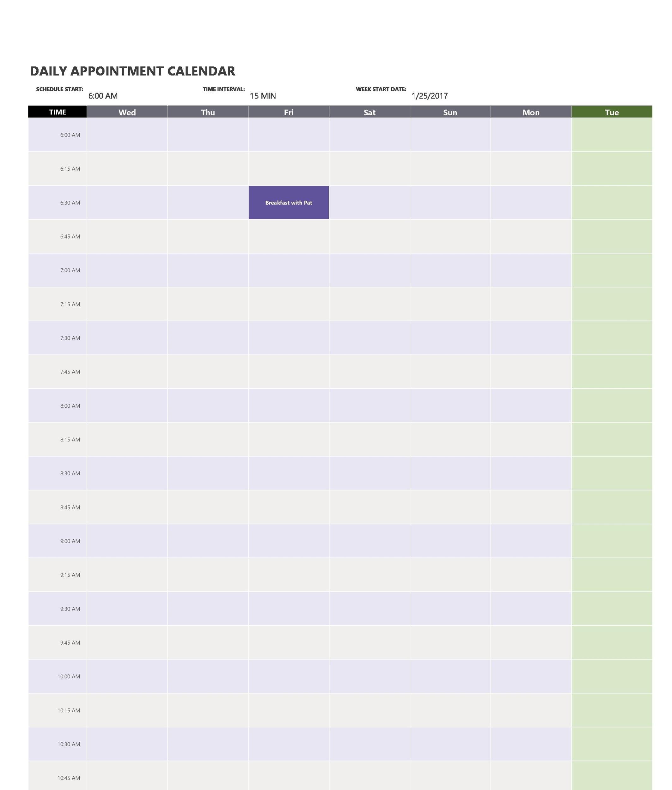The height and width of the screenshot is (790, 672).
Task: Click the 'Breakfast with Pat' appointment block
Action: (289, 202)
